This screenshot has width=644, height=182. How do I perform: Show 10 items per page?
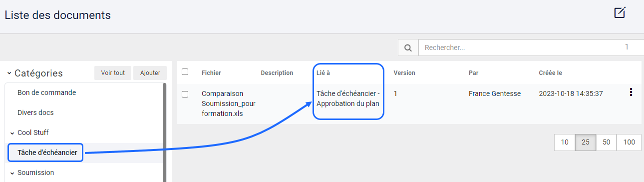(565, 142)
